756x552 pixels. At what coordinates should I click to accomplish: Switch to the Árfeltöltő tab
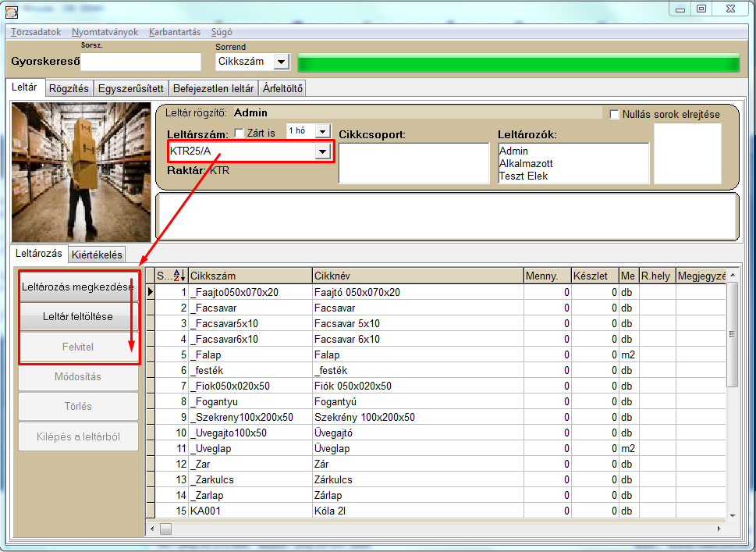(x=282, y=88)
